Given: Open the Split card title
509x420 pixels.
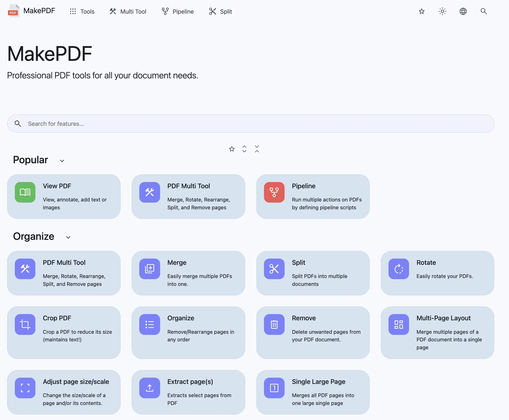Looking at the screenshot, I should point(298,262).
